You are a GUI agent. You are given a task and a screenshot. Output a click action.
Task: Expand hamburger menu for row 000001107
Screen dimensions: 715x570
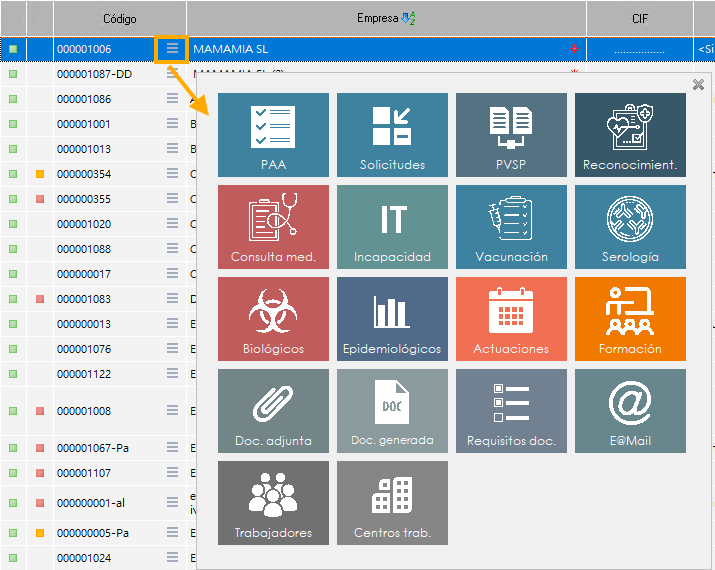pyautogui.click(x=172, y=472)
